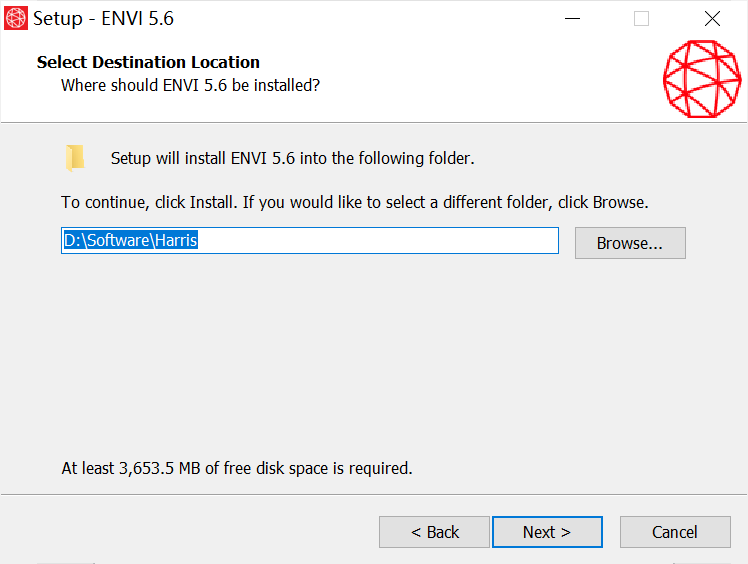Click the ENVI app icon in title bar

pos(16,19)
